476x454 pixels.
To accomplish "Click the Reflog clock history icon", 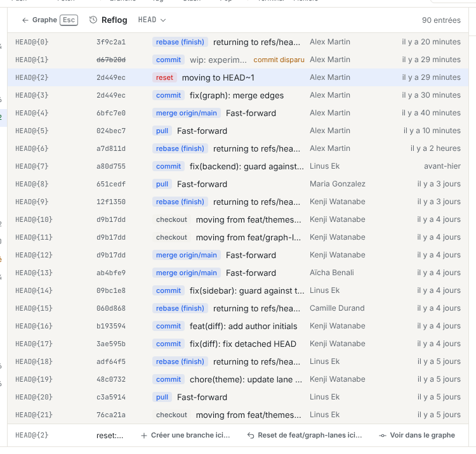I will 93,20.
